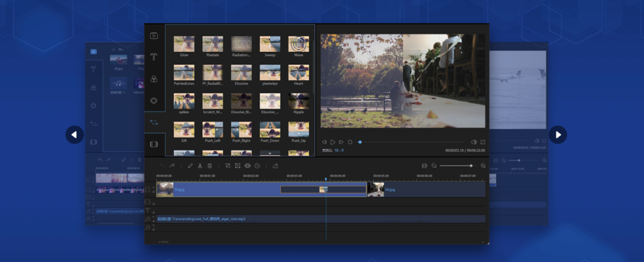Viewport: 644px width, 262px height.
Task: Click the trash Delete icon in toolbar
Action: pyautogui.click(x=210, y=166)
